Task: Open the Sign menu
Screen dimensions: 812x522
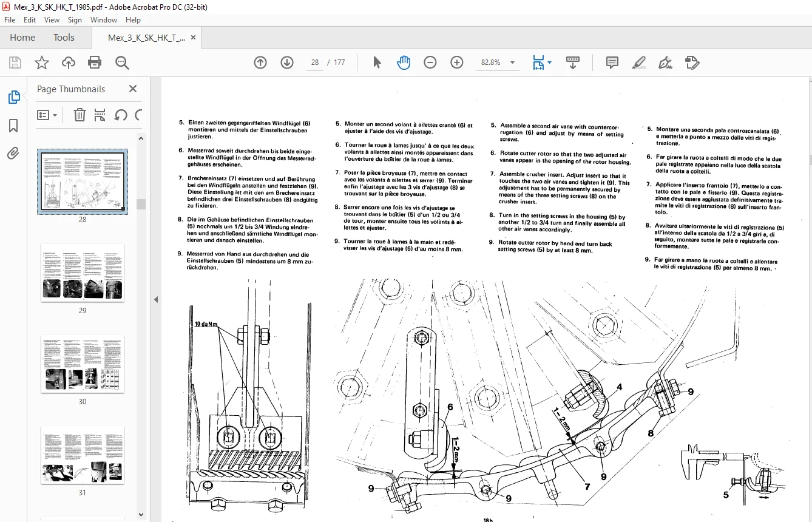Action: (75, 20)
